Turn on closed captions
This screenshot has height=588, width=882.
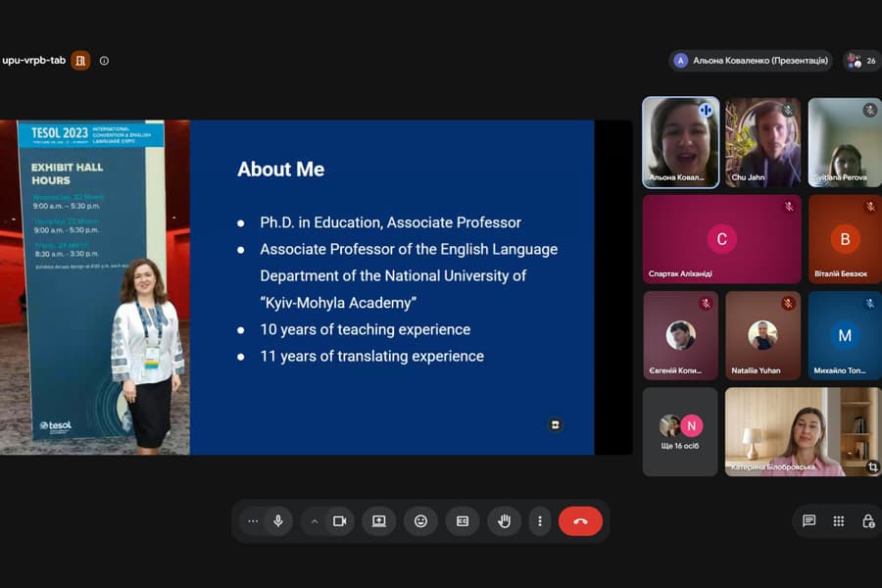[463, 521]
